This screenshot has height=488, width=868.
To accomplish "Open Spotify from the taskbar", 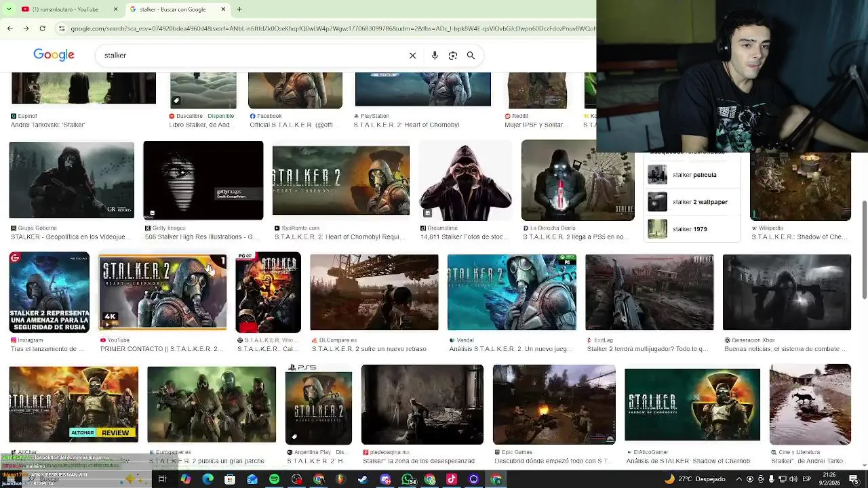I will click(274, 479).
